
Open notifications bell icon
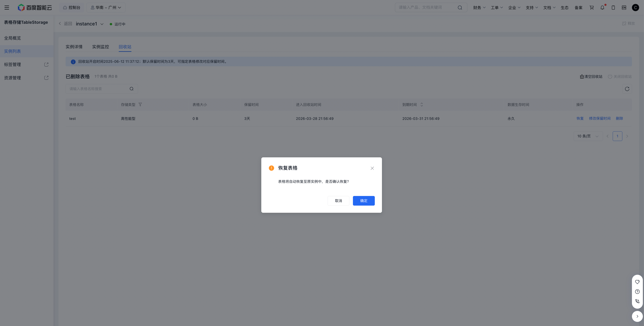point(602,8)
